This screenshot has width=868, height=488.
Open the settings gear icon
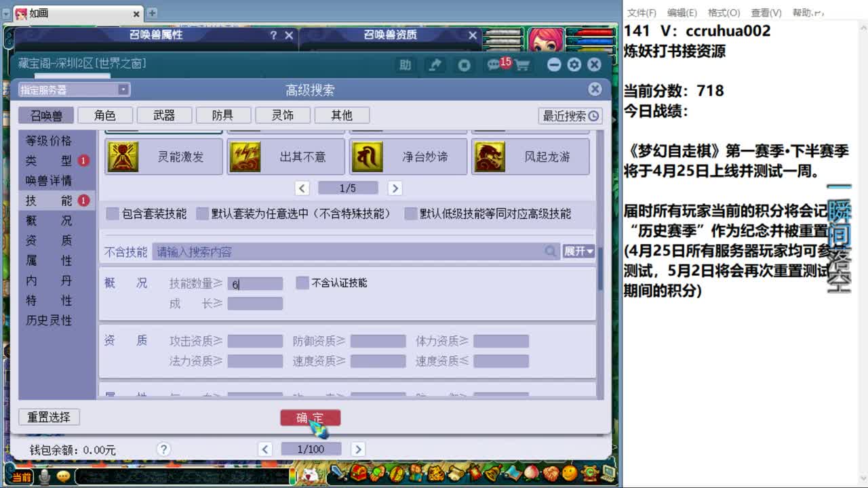(x=574, y=64)
